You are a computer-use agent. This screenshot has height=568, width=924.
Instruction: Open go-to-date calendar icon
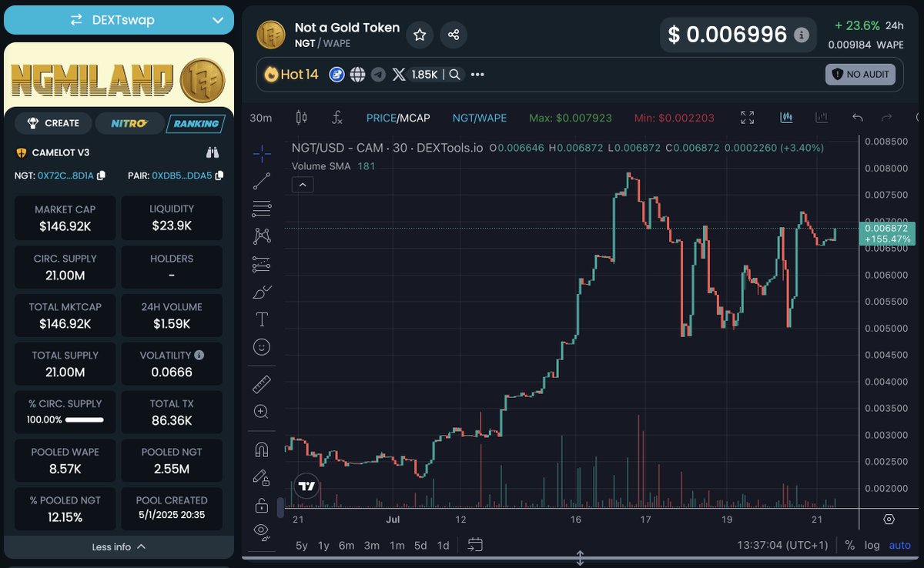[x=475, y=545]
